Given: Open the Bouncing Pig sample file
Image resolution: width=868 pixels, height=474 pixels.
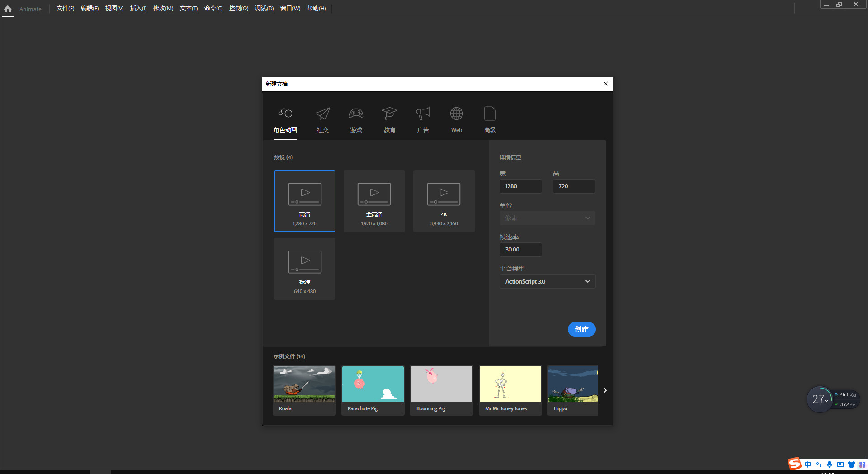Looking at the screenshot, I should (442, 390).
